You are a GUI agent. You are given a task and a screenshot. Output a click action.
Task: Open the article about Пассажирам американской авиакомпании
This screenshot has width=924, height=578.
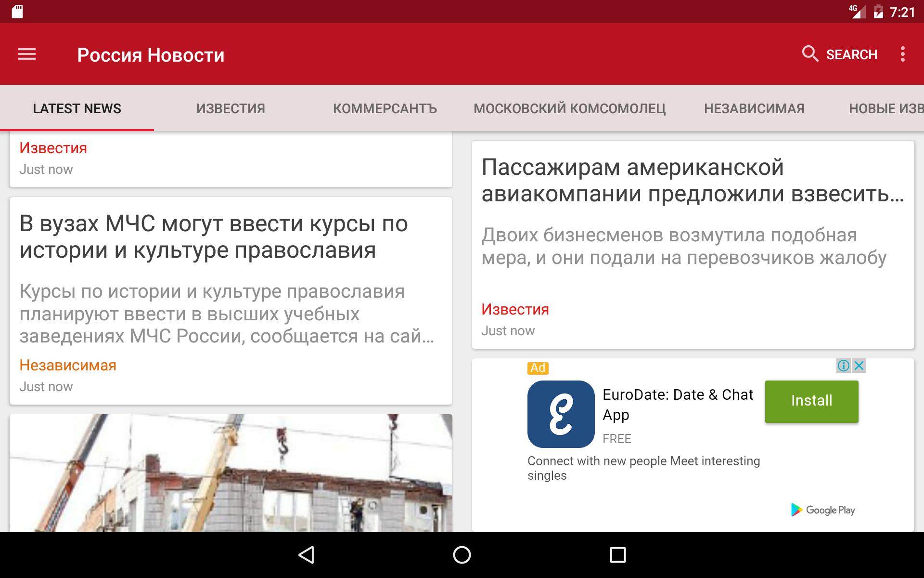(x=693, y=245)
